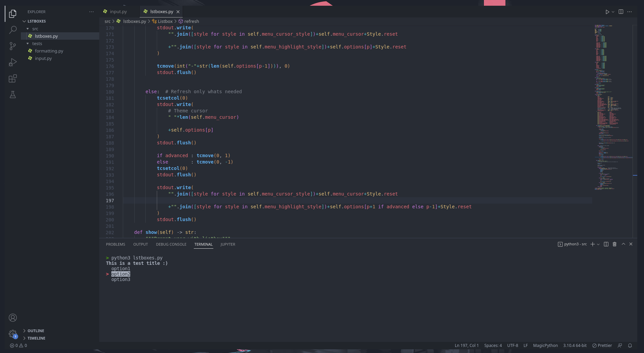Screen dimensions: 644x353
Task: Change end of line sequence LF
Action: click(526, 346)
